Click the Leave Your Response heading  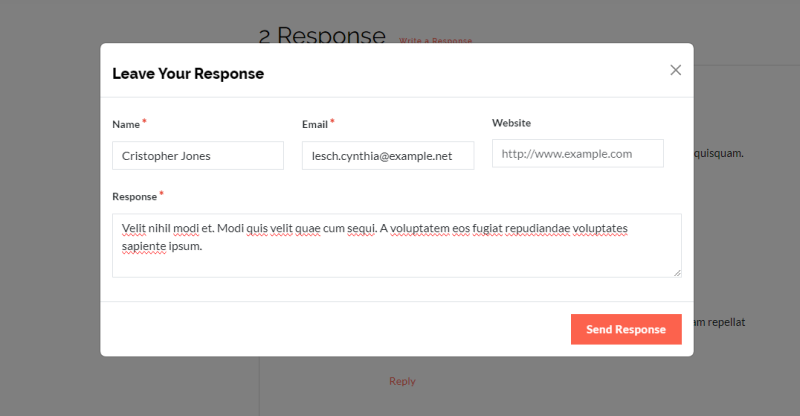click(188, 74)
